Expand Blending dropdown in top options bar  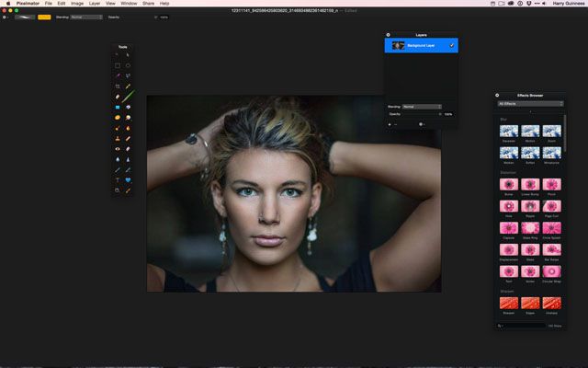pyautogui.click(x=87, y=17)
